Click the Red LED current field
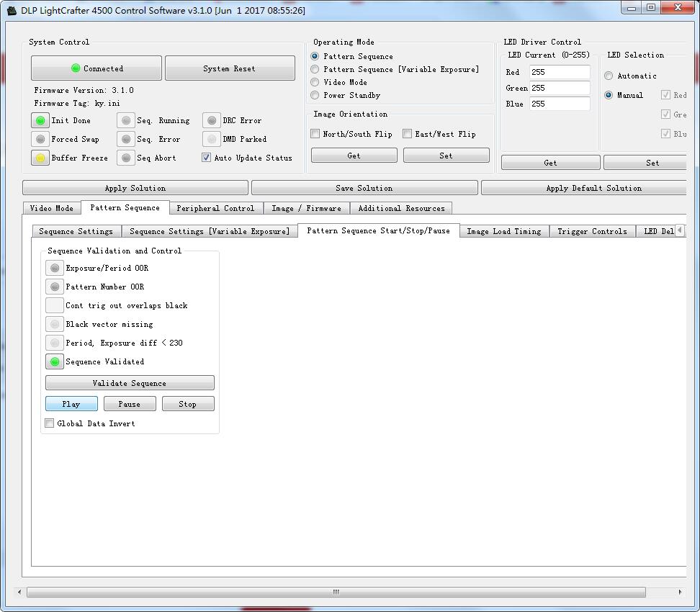The height and width of the screenshot is (612, 700). [560, 72]
